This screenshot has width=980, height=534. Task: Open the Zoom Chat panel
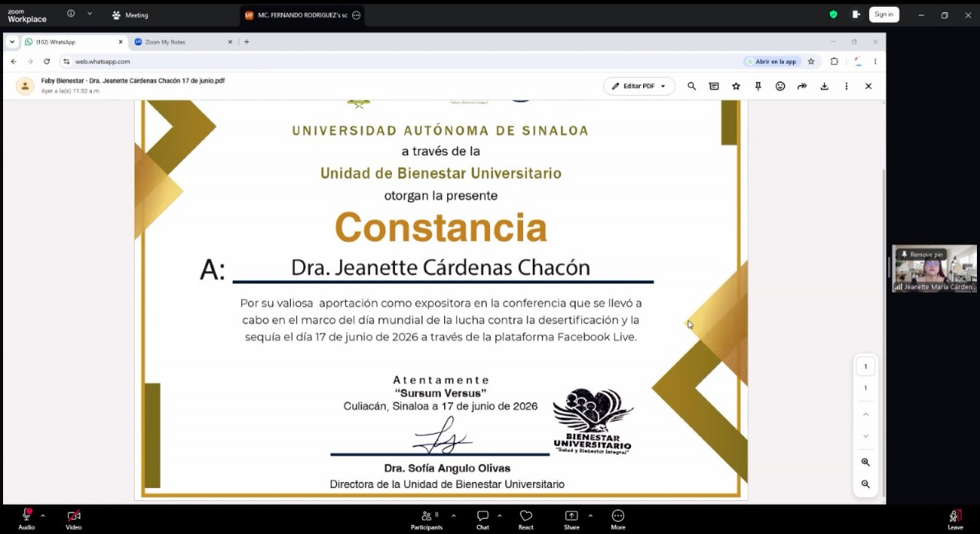point(482,519)
